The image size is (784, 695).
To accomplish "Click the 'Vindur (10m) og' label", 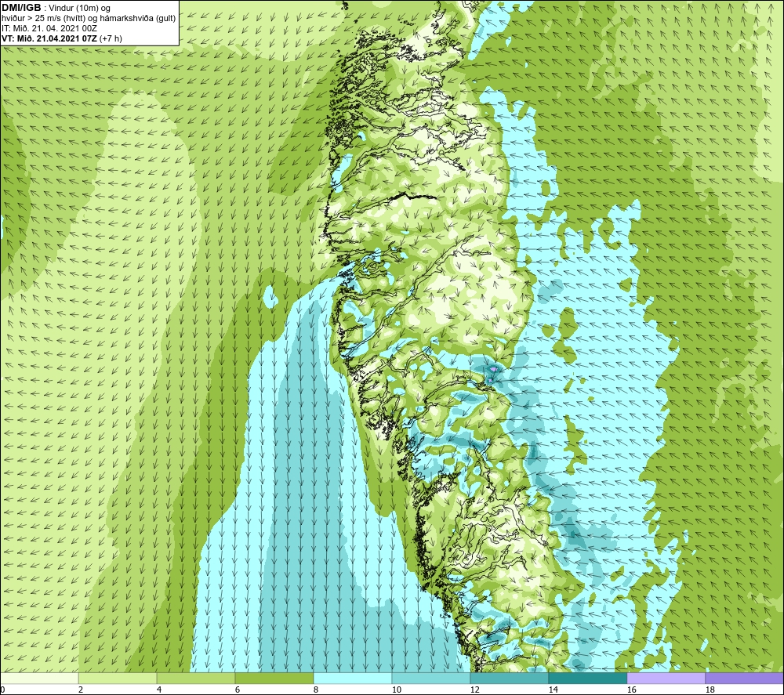I will tap(79, 9).
